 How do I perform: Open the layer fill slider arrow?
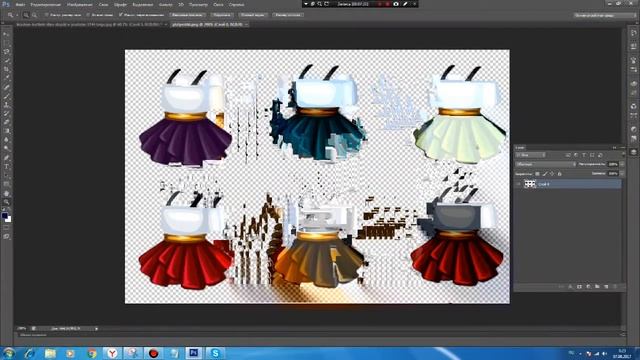(x=622, y=173)
